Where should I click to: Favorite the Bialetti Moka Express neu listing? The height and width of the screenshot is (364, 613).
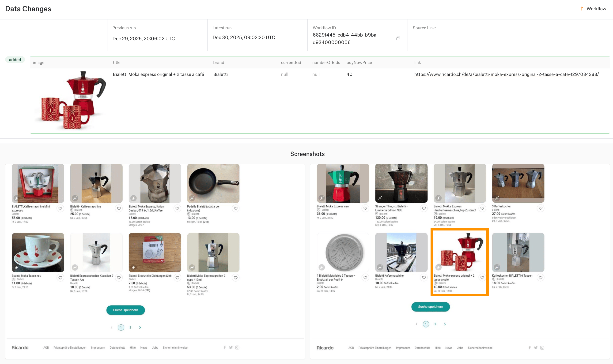click(365, 208)
